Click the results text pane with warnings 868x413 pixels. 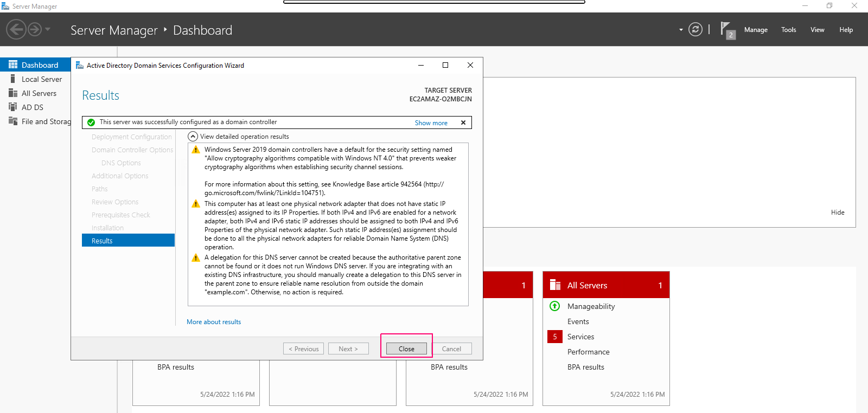(x=328, y=224)
